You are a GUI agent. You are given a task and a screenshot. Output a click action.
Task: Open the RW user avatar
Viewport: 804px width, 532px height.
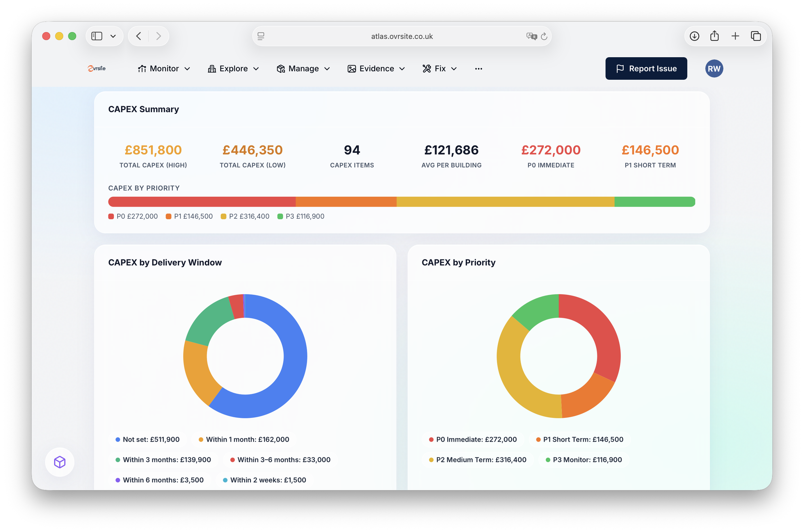click(x=714, y=68)
